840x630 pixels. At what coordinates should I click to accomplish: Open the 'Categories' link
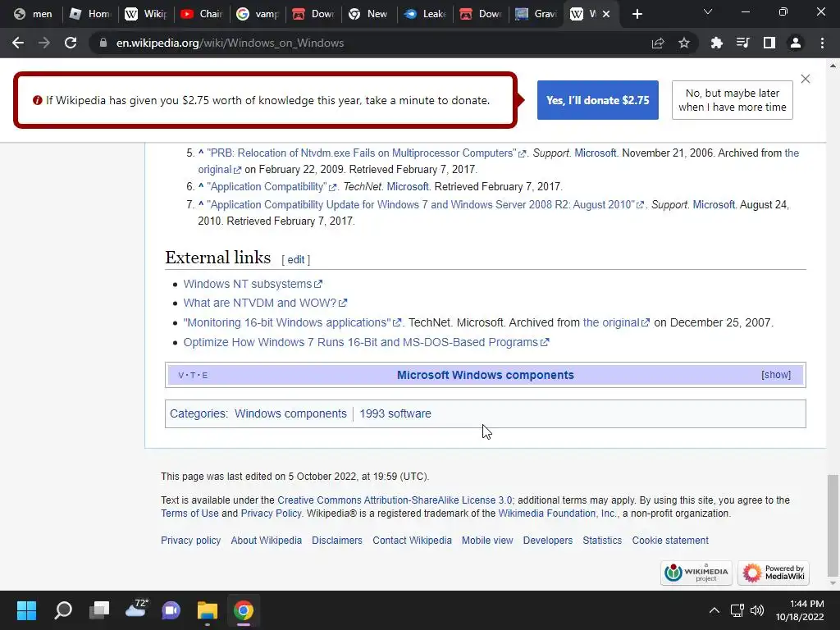(x=198, y=413)
